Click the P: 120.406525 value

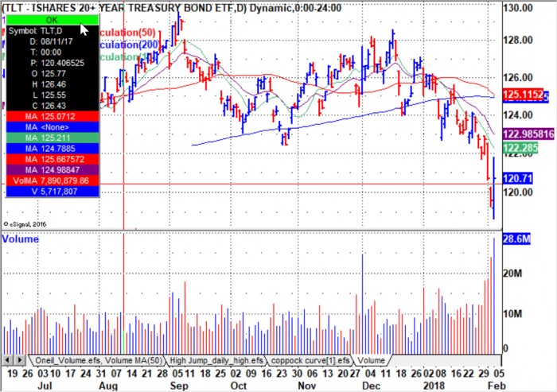click(x=57, y=63)
